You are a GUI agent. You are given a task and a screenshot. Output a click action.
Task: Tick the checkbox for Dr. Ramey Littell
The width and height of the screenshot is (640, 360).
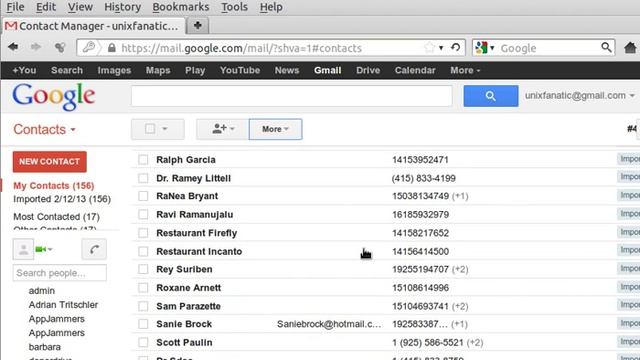(143, 178)
